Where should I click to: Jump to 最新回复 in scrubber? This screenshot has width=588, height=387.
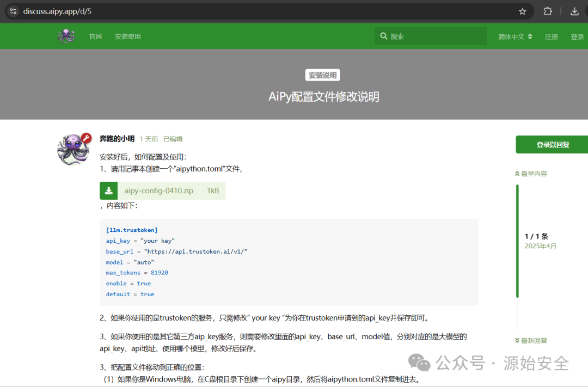(531, 341)
